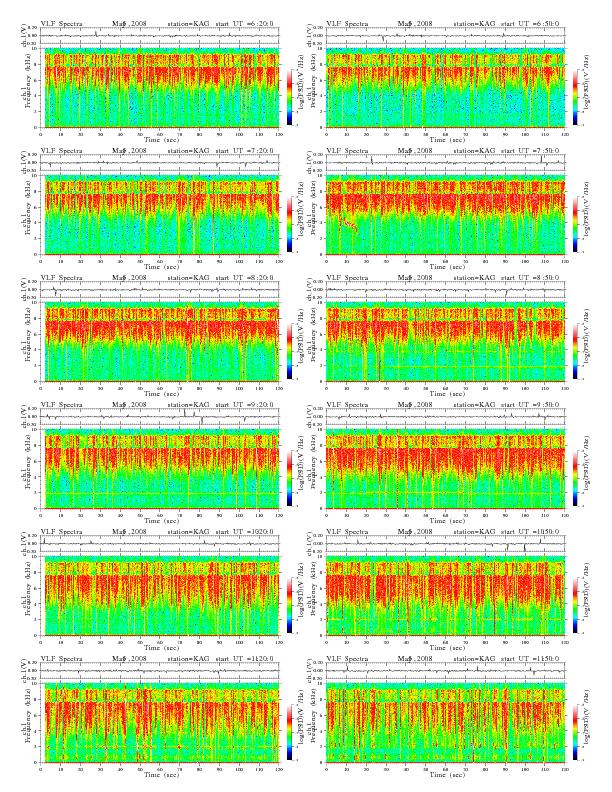Click the PSD color bar beside UT 7:20:0 plot
612x792 pixels.
click(289, 224)
